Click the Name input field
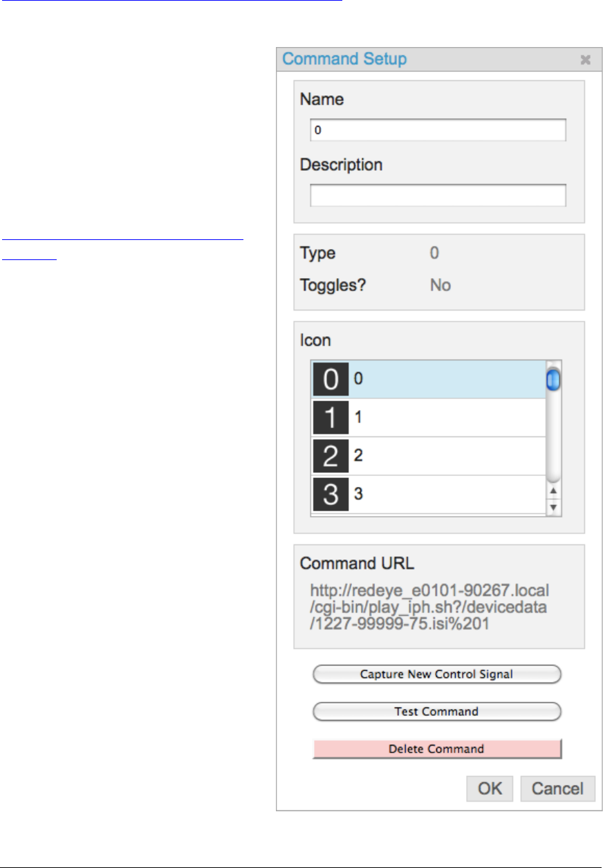The height and width of the screenshot is (868, 603). pyautogui.click(x=438, y=129)
